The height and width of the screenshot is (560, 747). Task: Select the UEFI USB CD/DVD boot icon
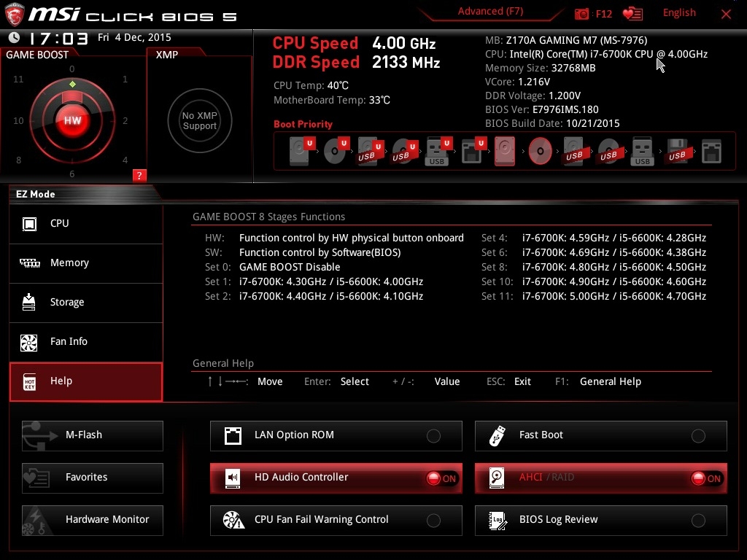tap(404, 151)
